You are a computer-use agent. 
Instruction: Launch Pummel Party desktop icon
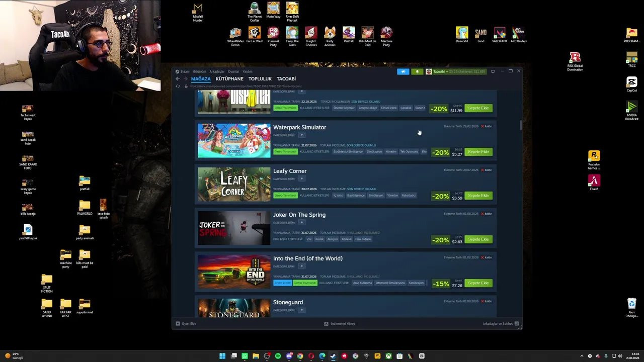point(273,37)
